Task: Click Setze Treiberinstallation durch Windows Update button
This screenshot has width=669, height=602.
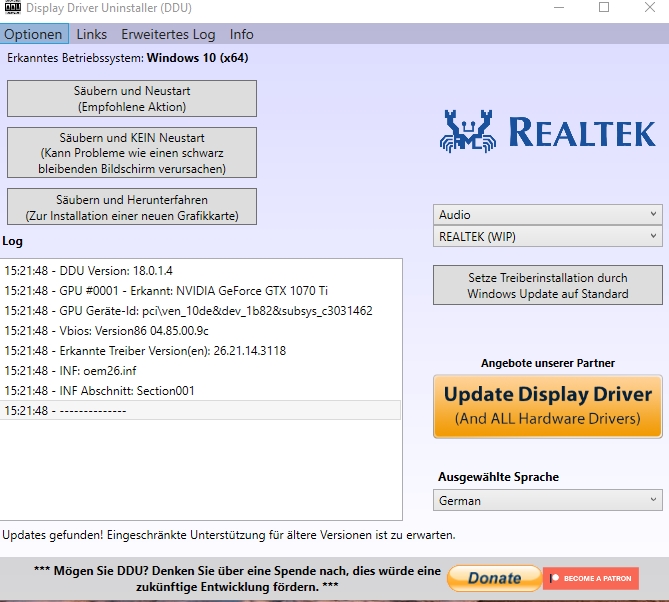Action: [x=548, y=285]
